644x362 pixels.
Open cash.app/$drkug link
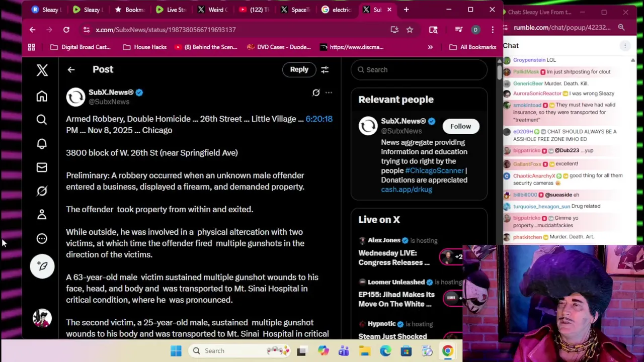coord(407,190)
